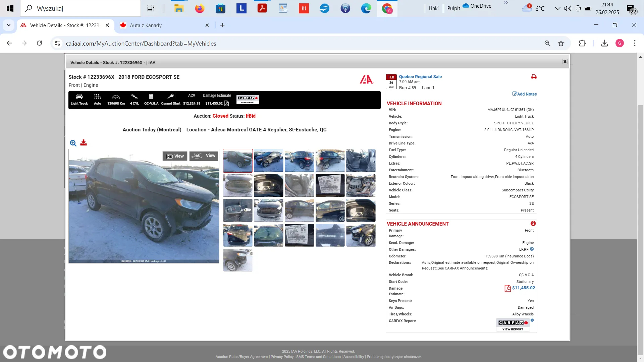
Task: Click the CARFAX View Report badge in black bar
Action: (248, 100)
